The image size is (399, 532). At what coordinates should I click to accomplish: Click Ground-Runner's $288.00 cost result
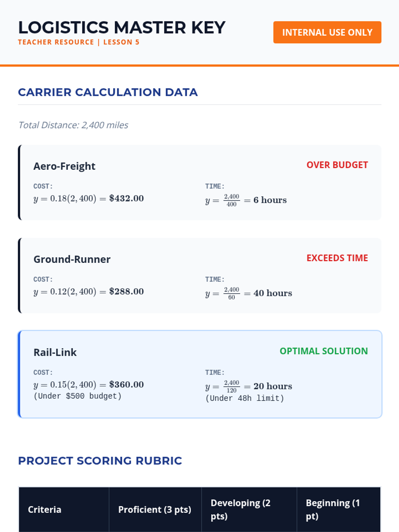tap(126, 292)
